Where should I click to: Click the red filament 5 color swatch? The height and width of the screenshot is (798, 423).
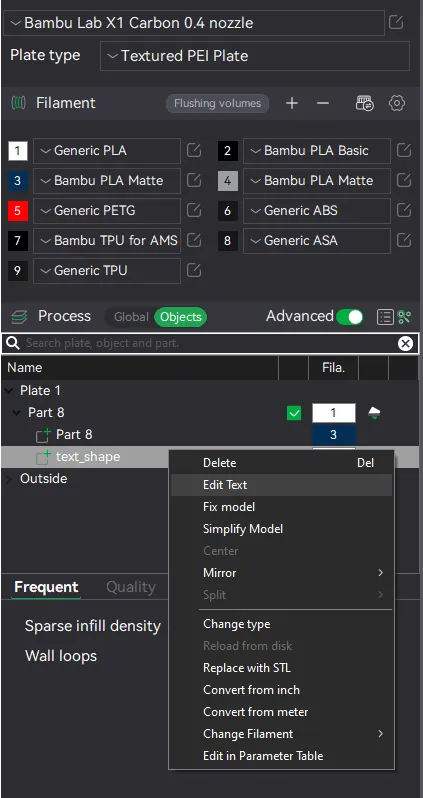18,211
